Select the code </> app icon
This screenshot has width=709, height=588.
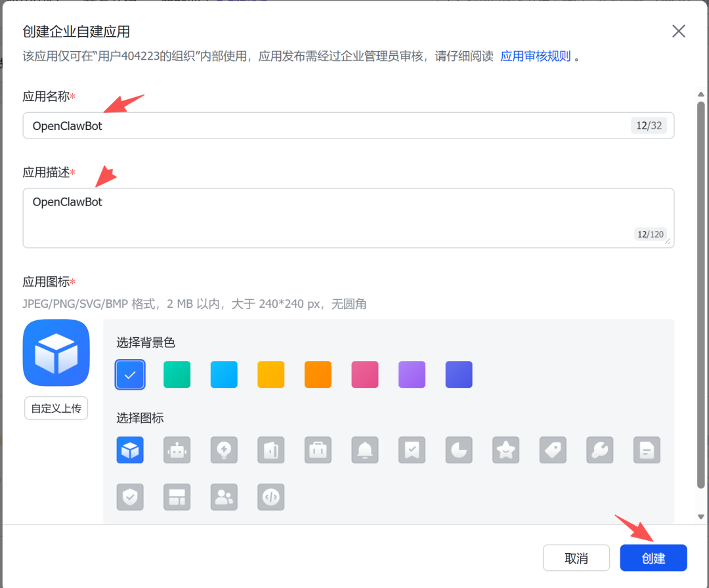(271, 497)
